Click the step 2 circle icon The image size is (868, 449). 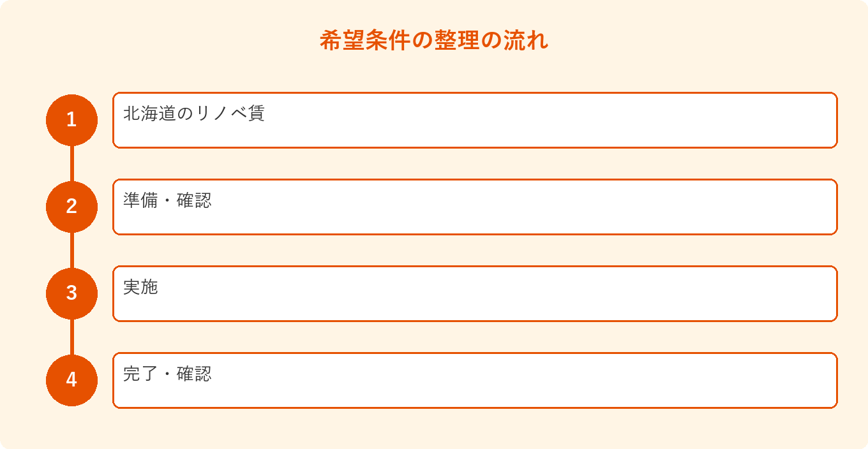71,207
